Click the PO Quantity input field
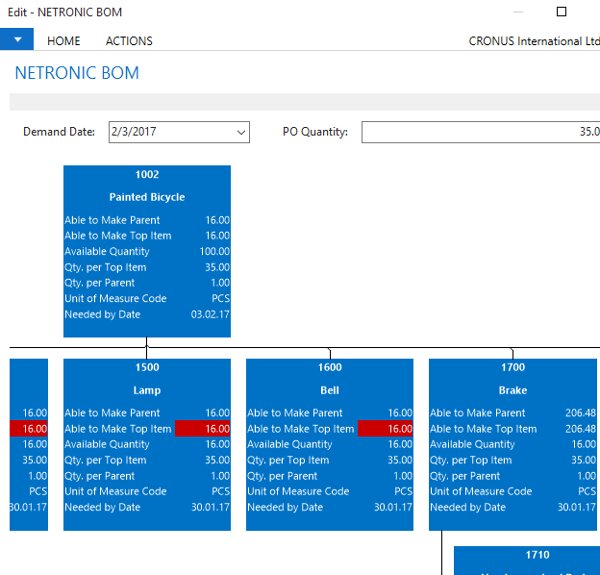Screen dimensions: 600x575 coord(481,132)
